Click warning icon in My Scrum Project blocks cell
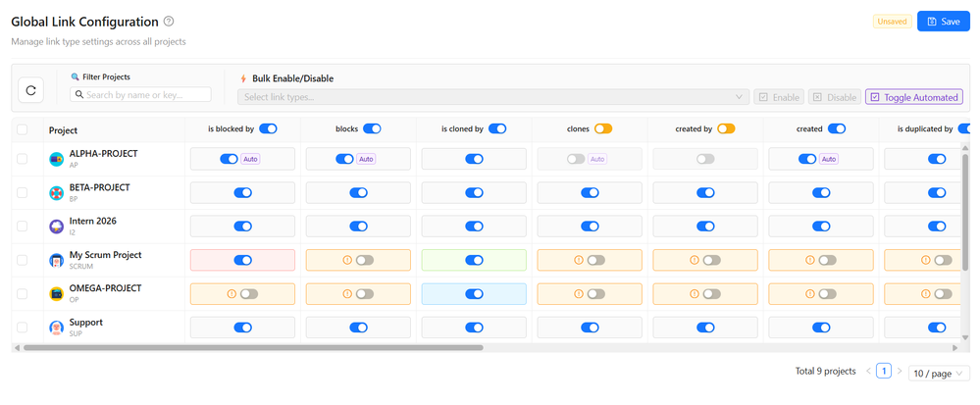 click(347, 260)
